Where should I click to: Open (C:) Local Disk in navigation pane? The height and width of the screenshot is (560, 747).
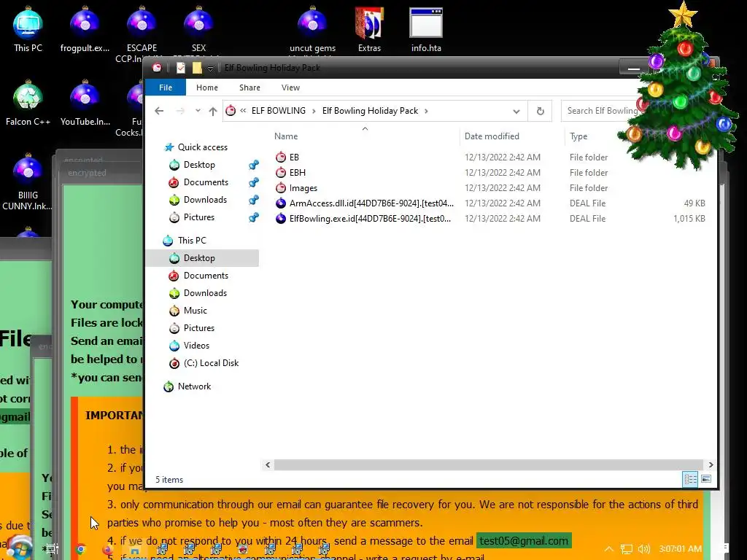(x=211, y=363)
